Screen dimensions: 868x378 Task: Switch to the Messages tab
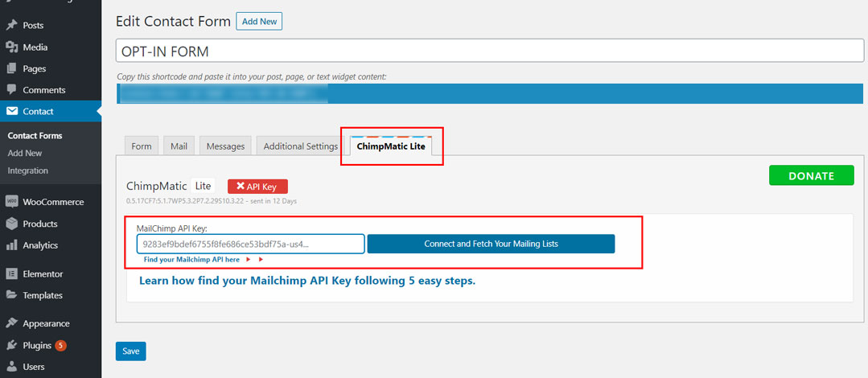(x=225, y=146)
